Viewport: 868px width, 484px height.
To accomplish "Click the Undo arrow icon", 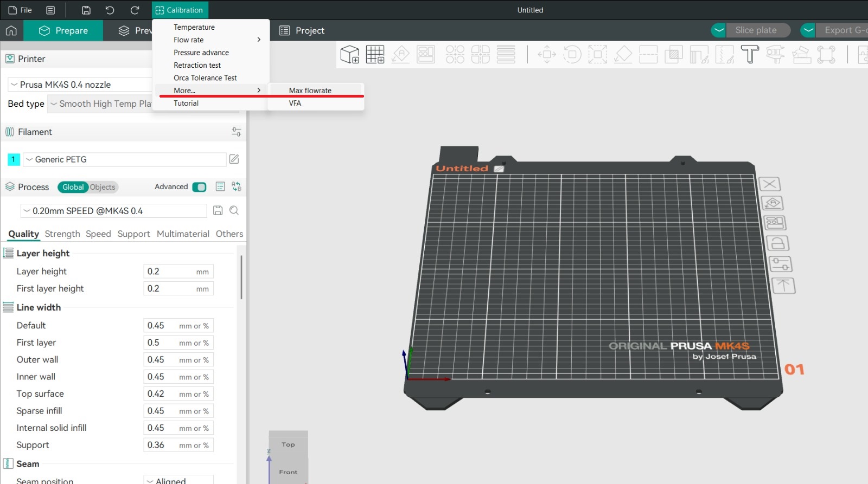I will point(110,10).
